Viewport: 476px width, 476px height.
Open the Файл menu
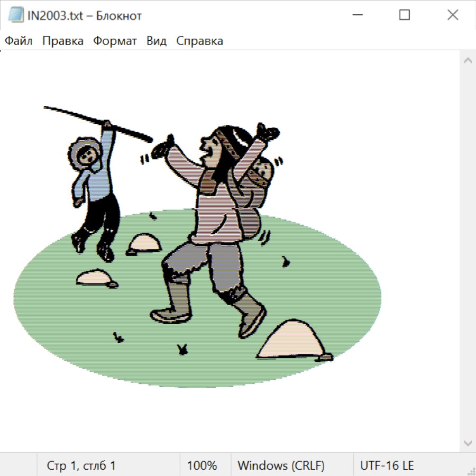pyautogui.click(x=19, y=41)
